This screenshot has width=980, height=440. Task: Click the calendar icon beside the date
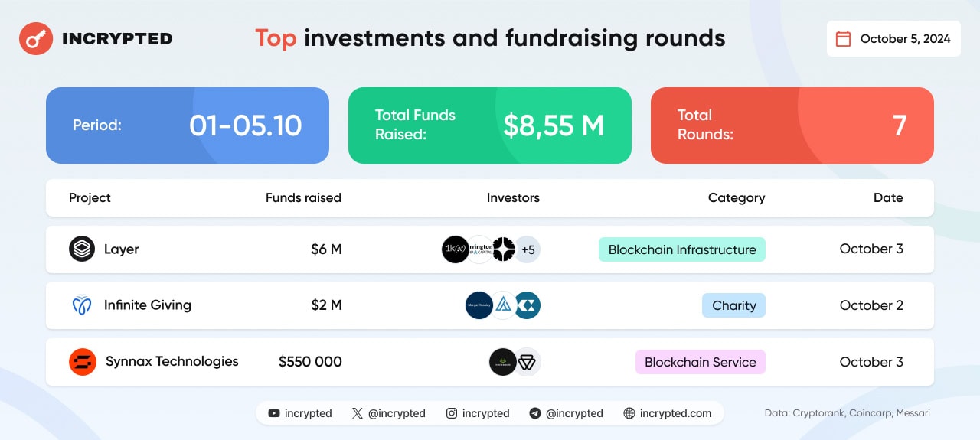[x=843, y=39]
